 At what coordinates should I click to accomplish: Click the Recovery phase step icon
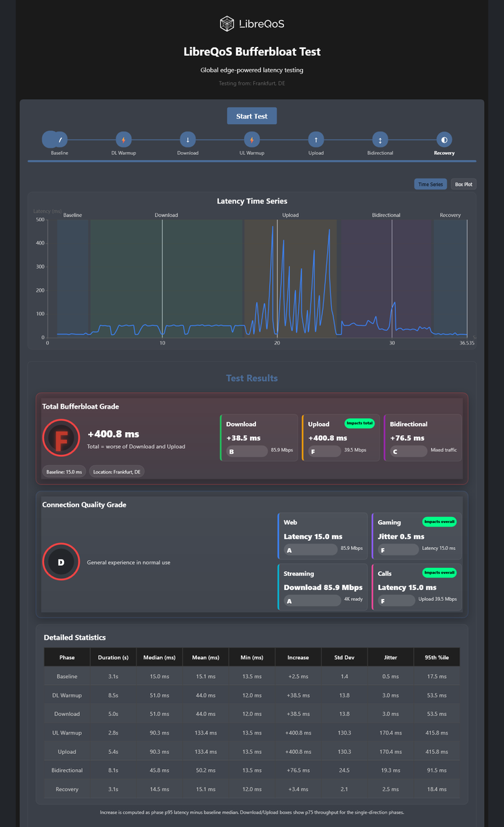point(444,139)
